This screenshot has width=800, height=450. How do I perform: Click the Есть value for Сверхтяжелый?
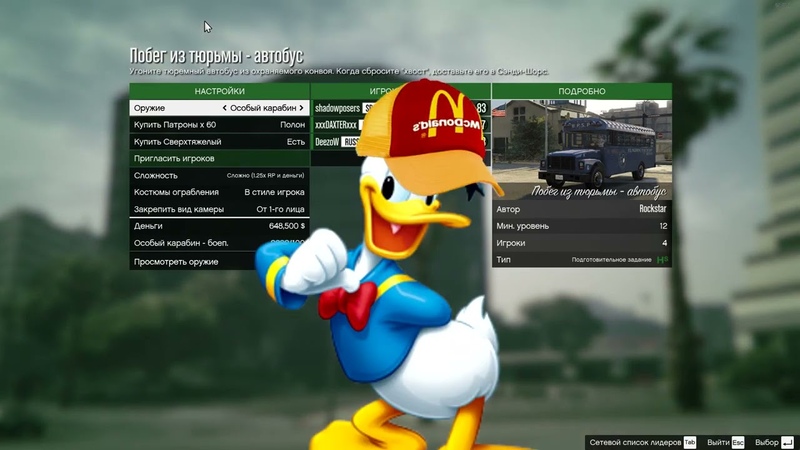296,142
